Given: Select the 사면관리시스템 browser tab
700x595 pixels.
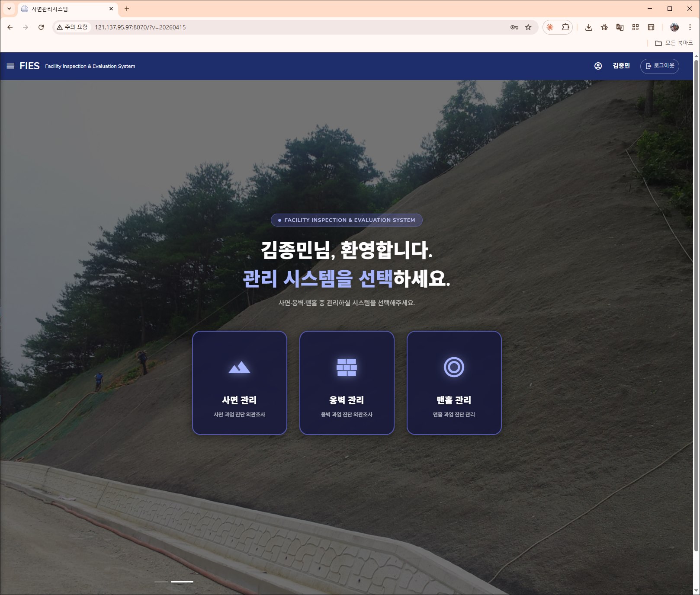Looking at the screenshot, I should [67, 9].
